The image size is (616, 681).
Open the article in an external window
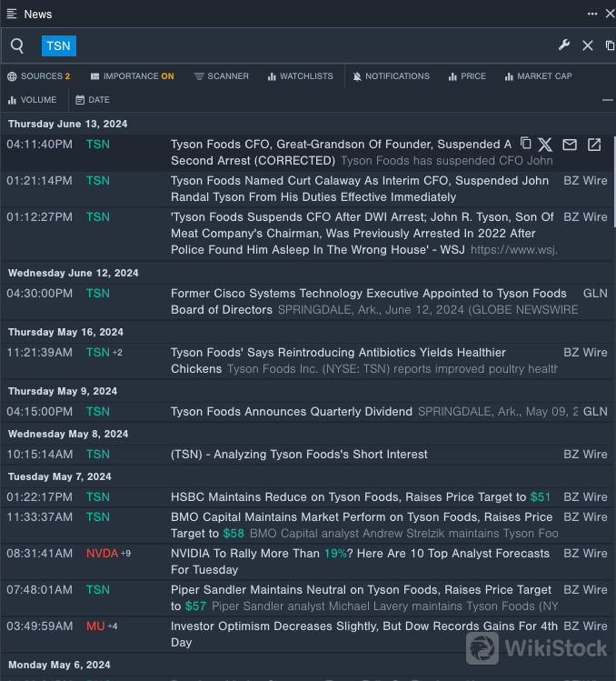(594, 145)
